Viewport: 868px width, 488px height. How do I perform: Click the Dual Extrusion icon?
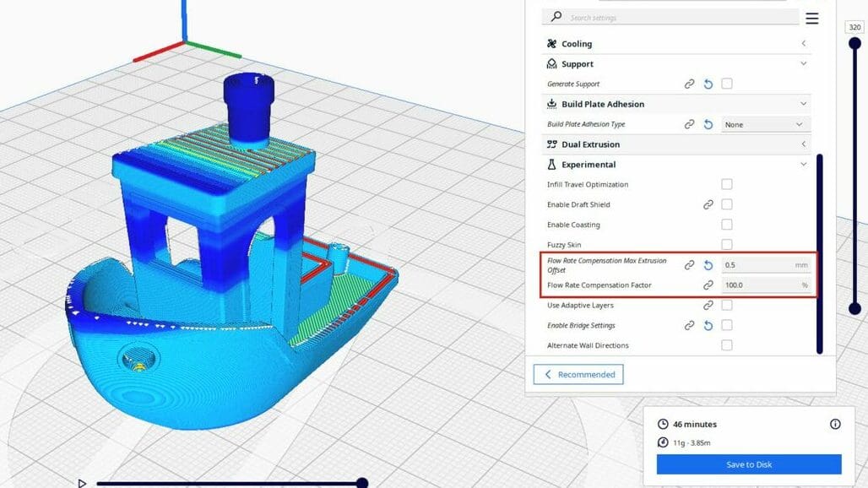point(551,144)
